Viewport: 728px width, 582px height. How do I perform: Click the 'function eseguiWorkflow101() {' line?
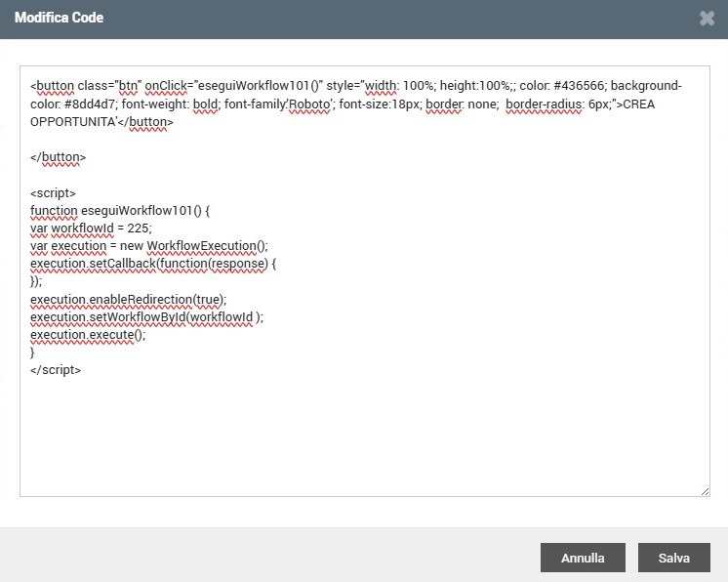(120, 210)
